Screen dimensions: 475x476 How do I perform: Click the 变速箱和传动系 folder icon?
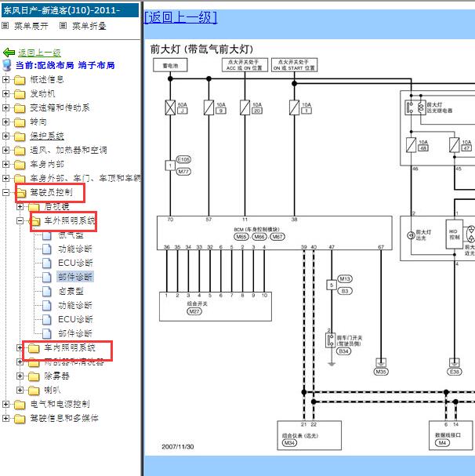20,108
